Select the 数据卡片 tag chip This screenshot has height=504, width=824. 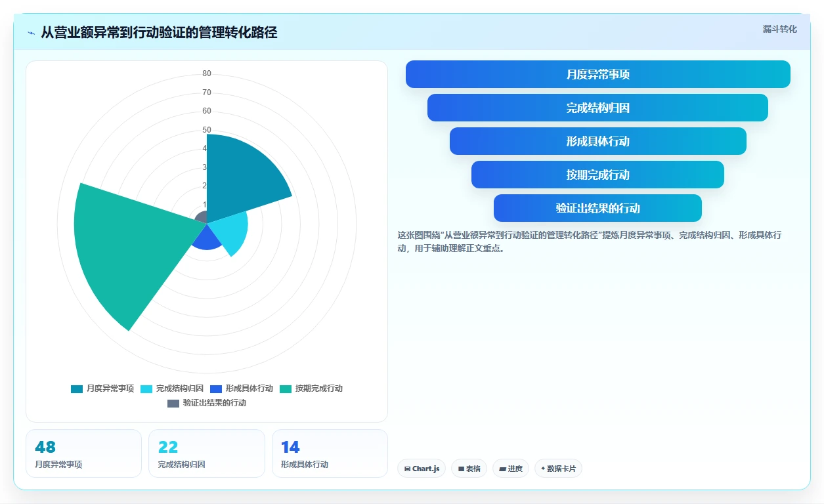[558, 469]
